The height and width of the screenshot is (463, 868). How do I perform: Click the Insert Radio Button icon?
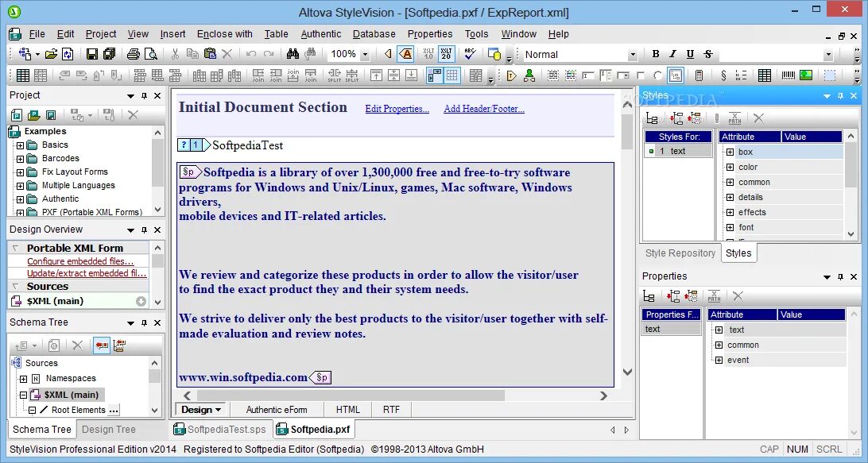(657, 75)
